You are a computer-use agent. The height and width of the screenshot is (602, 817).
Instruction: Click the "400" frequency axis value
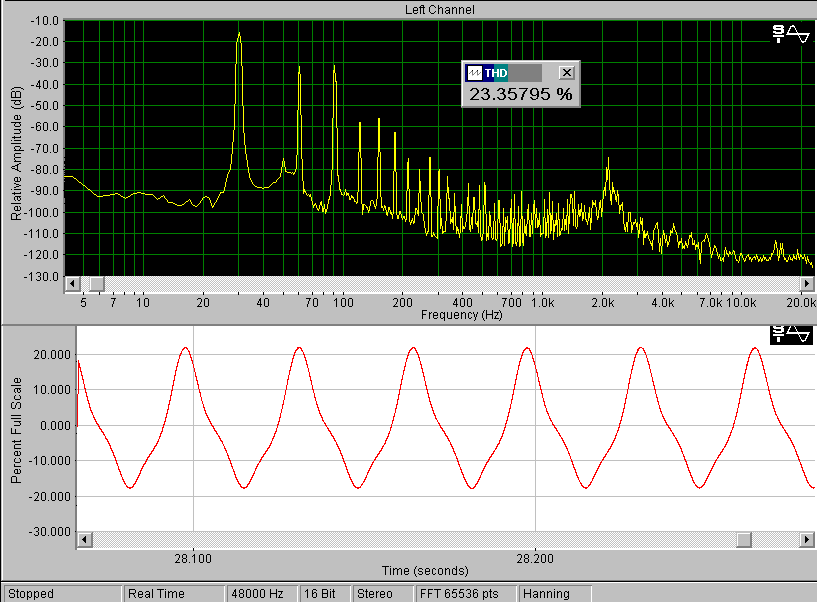pyautogui.click(x=462, y=303)
